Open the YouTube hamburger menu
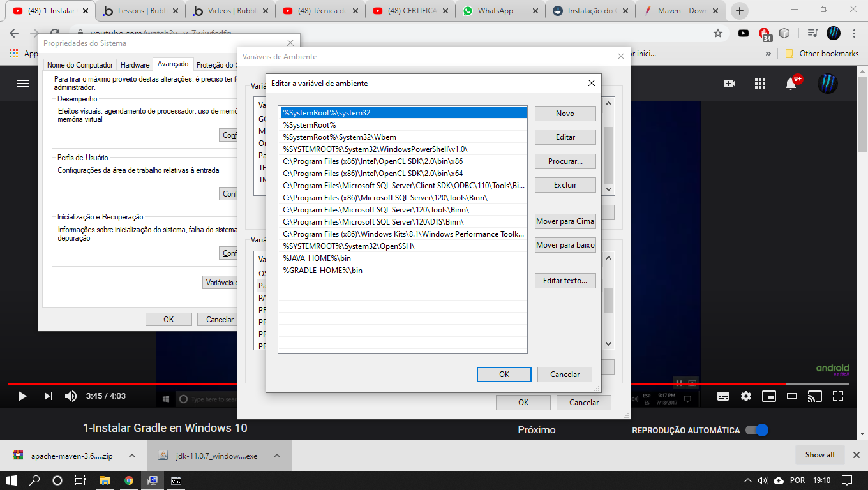 (23, 84)
